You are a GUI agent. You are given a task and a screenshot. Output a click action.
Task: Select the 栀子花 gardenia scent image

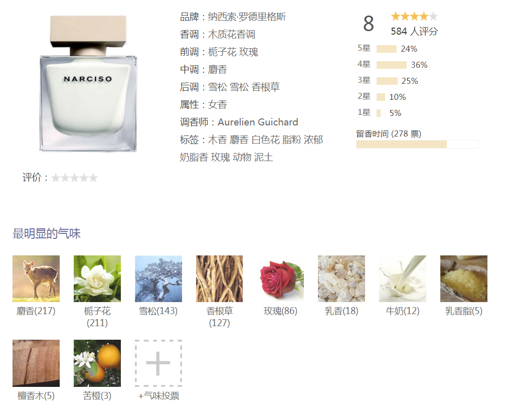(97, 278)
